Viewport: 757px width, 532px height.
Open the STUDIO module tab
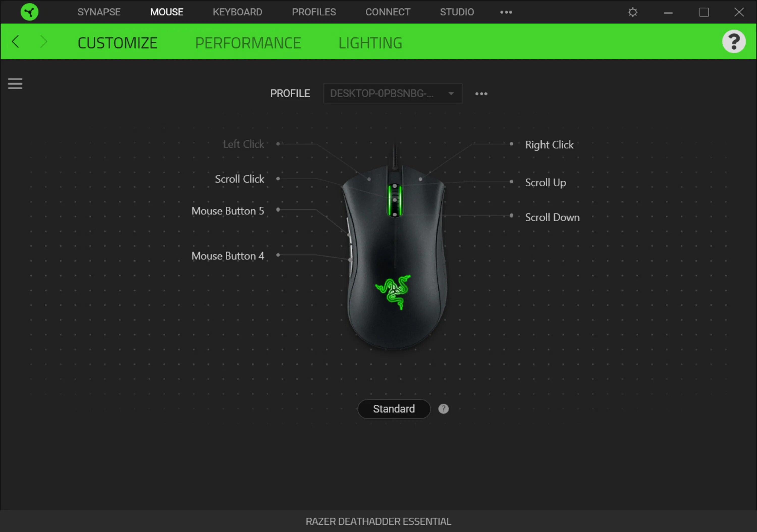(457, 12)
